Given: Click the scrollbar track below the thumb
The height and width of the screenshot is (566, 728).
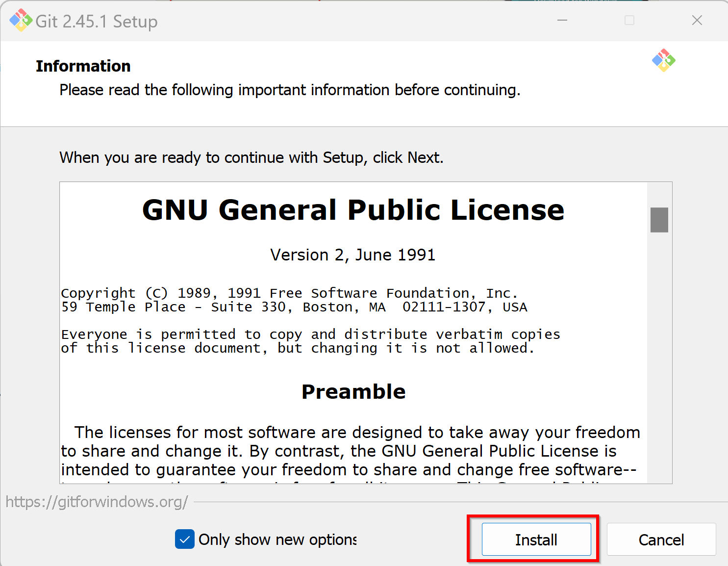Looking at the screenshot, I should 659,358.
